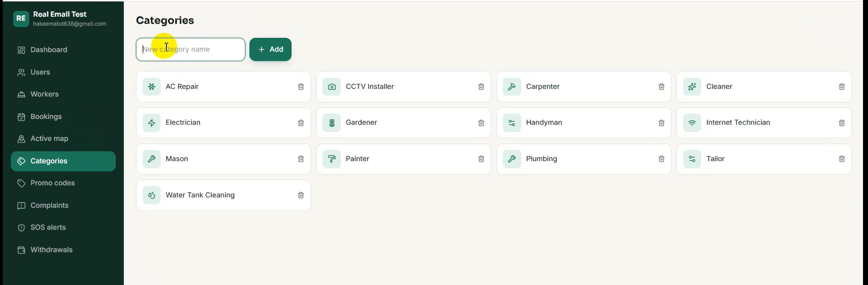
Task: Delete the AC Repair category
Action: [301, 87]
